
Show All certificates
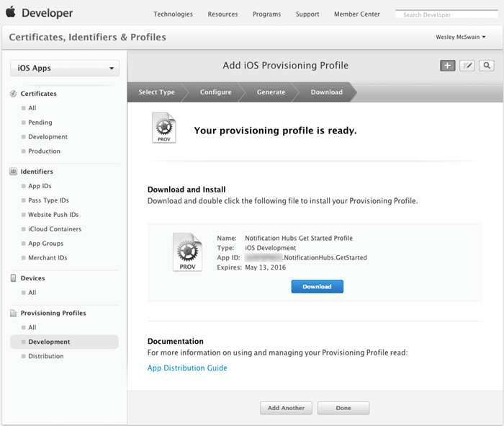pos(32,108)
